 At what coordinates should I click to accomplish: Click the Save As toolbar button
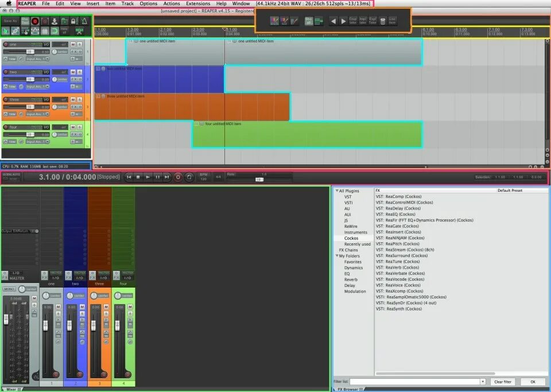point(10,21)
